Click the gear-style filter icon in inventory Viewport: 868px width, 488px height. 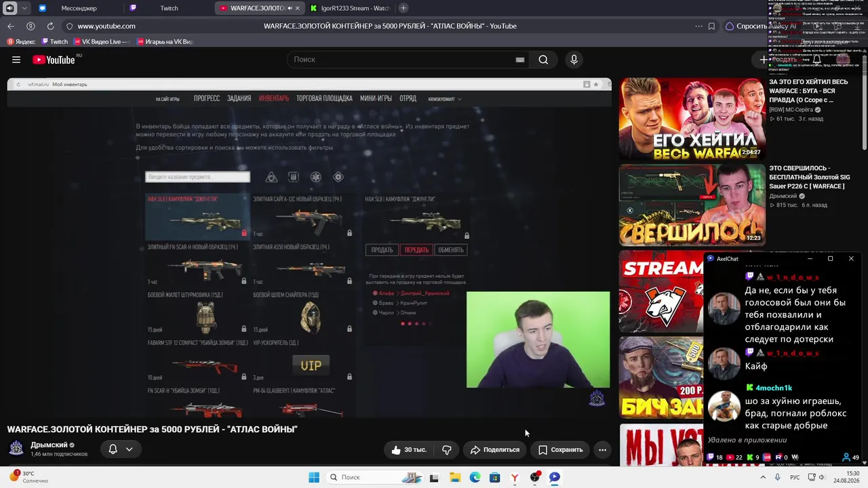338,177
